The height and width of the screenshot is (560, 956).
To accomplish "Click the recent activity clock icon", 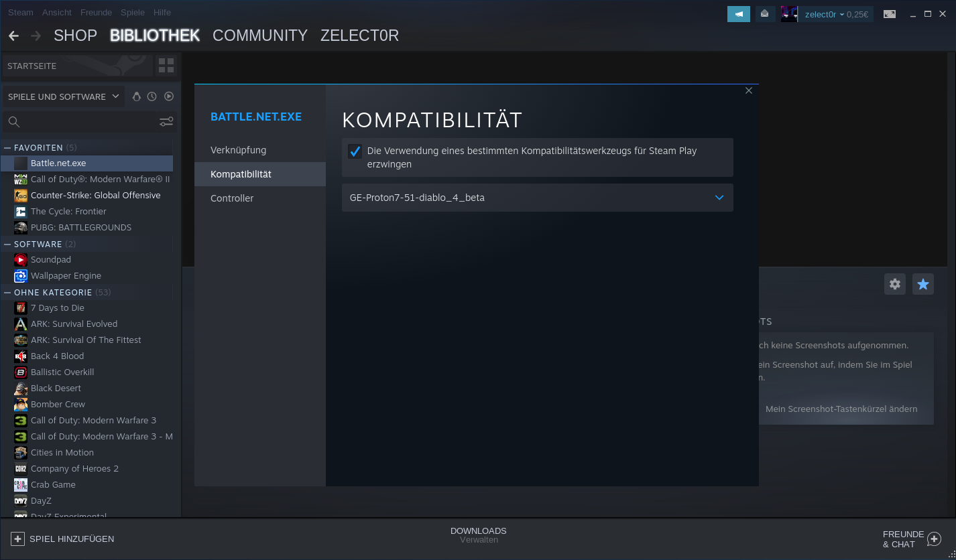I will pos(152,96).
